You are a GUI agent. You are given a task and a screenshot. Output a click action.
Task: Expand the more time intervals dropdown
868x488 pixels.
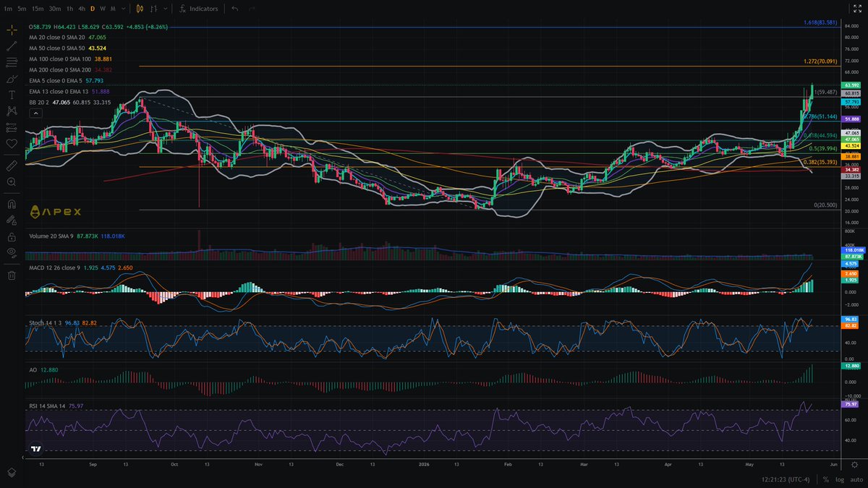(x=125, y=9)
